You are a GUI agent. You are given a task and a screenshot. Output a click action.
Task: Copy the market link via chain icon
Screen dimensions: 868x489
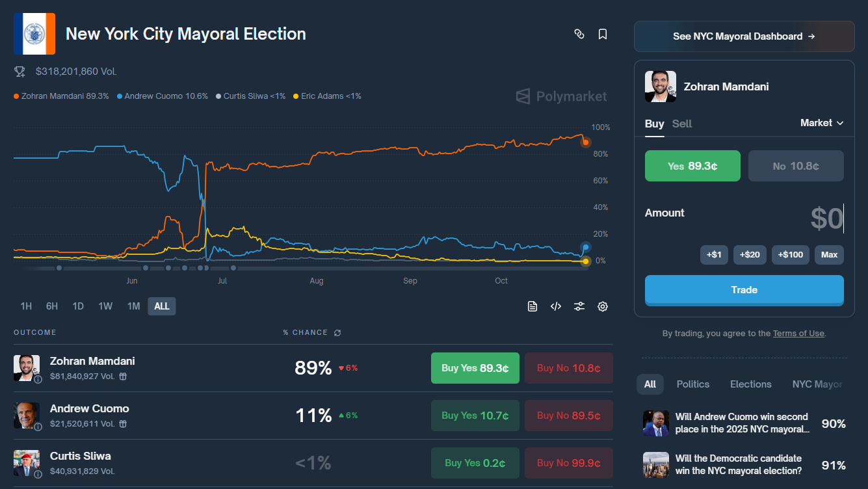point(579,34)
